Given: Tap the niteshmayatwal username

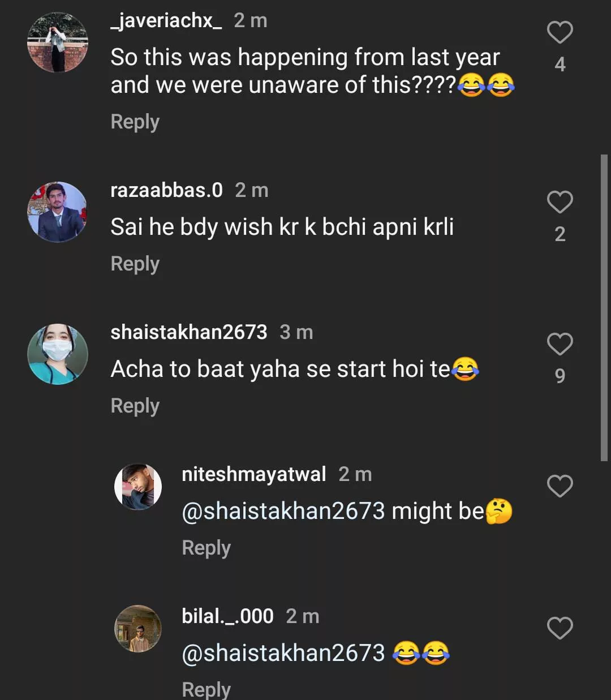Looking at the screenshot, I should [253, 474].
